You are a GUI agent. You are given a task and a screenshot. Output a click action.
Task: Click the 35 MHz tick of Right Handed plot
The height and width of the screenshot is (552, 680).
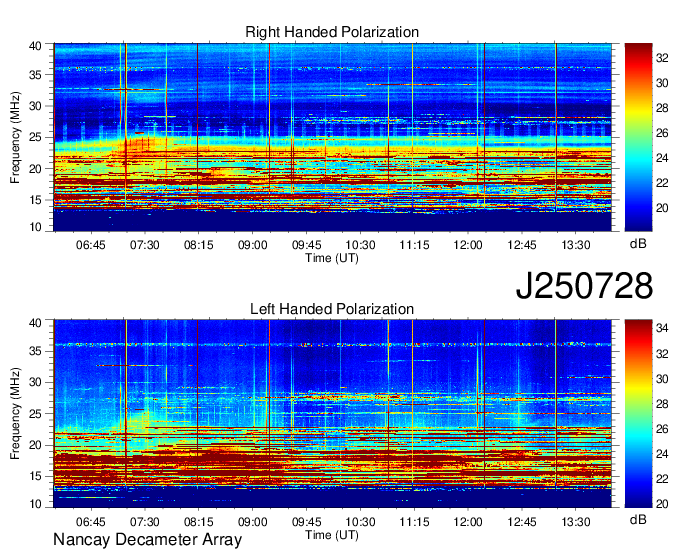(x=35, y=75)
